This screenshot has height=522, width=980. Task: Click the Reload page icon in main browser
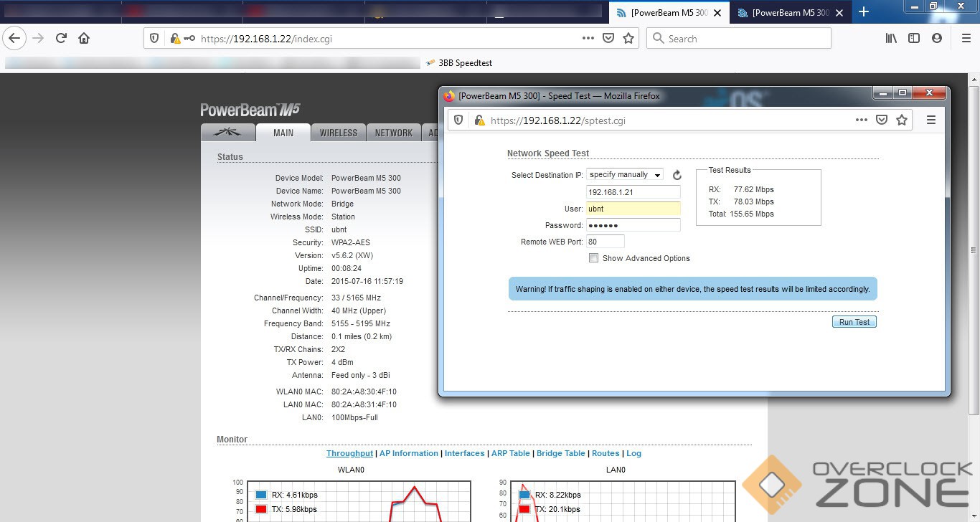pos(61,39)
